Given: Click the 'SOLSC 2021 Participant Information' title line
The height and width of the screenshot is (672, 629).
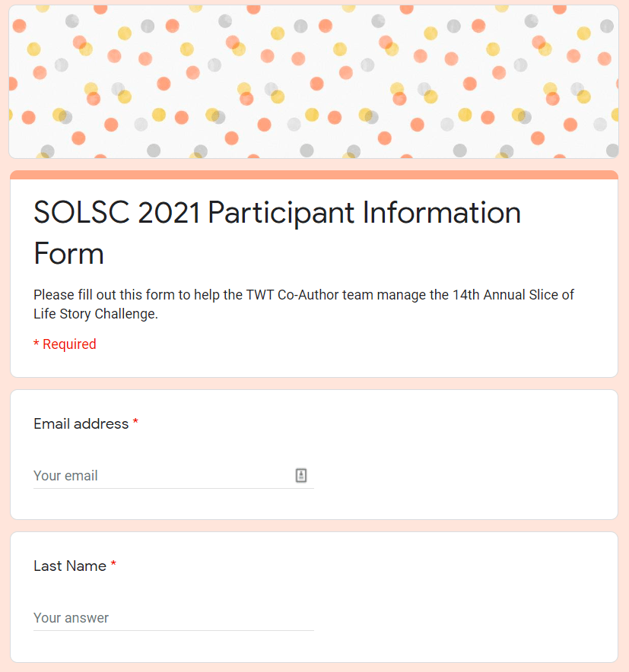Looking at the screenshot, I should point(277,213).
